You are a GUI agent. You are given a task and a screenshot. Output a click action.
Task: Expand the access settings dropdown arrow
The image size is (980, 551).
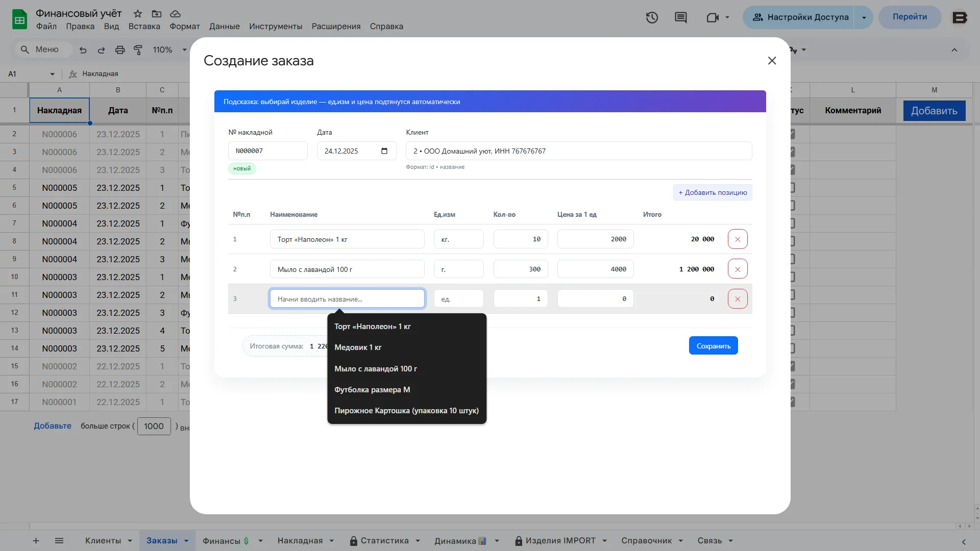[x=864, y=18]
